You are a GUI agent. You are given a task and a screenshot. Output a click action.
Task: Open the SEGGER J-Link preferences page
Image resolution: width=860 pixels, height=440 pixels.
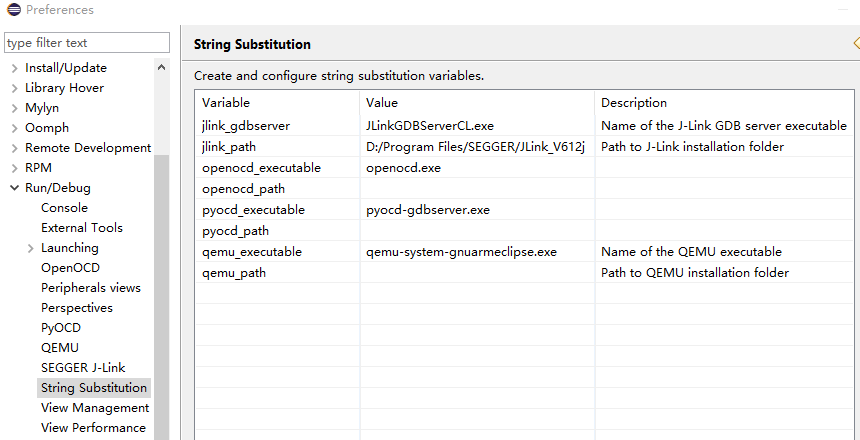pos(83,368)
